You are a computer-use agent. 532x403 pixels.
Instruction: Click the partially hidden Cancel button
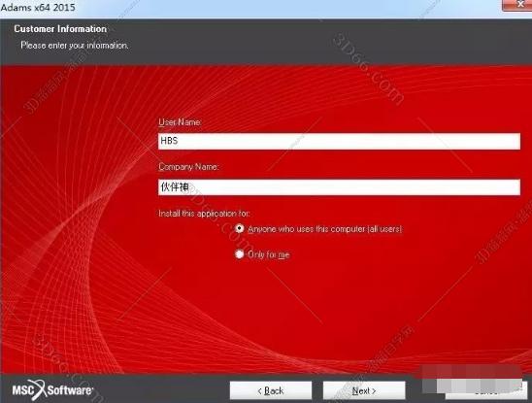click(486, 391)
